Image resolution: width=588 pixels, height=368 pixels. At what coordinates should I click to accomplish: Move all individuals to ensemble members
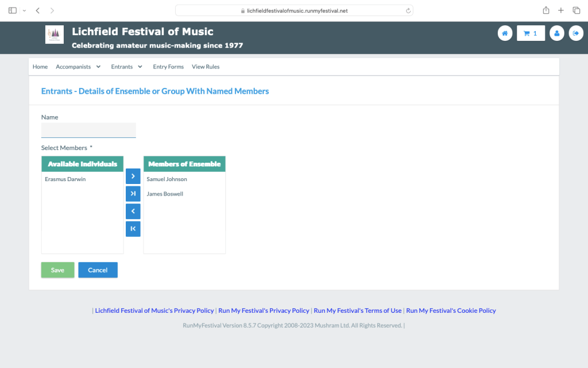(x=133, y=194)
